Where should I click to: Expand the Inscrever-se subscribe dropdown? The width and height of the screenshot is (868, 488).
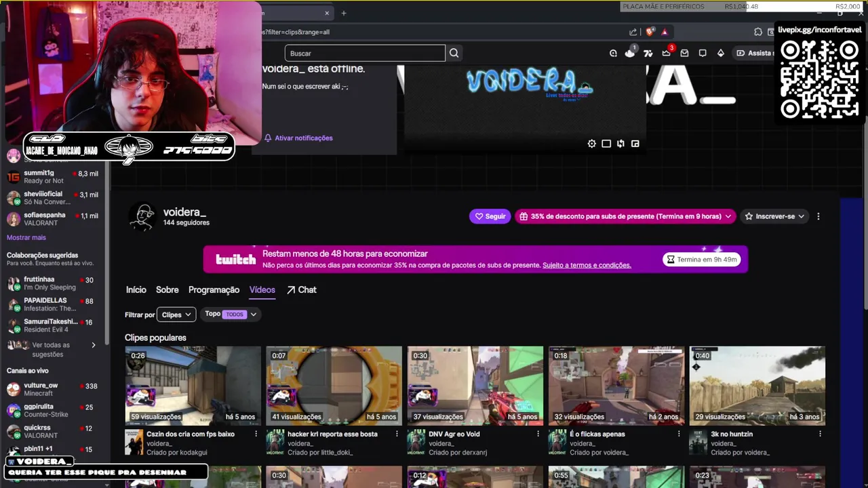(x=774, y=216)
